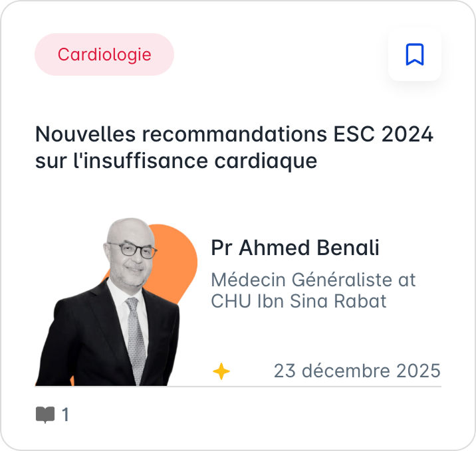This screenshot has height=451, width=476.
Task: Click the 'Médecin Généraliste at' specialty text
Action: click(313, 278)
